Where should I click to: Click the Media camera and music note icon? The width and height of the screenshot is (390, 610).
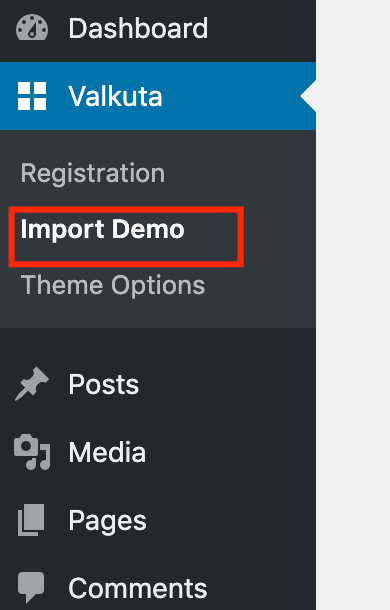32,452
